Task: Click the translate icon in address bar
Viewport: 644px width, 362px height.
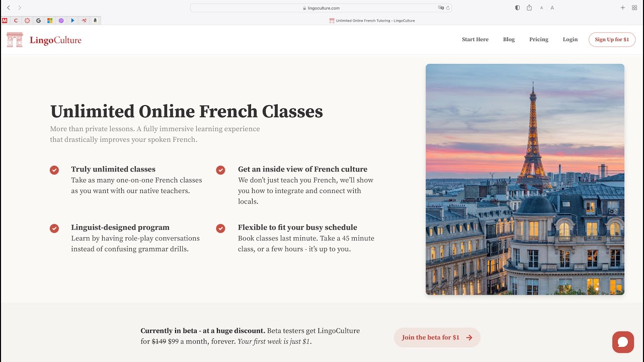Action: tap(441, 8)
